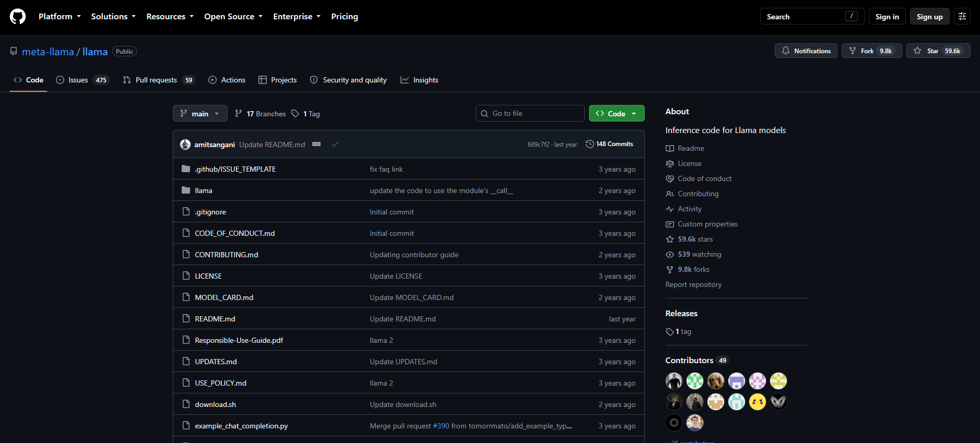Switch to the Insights tab

419,80
